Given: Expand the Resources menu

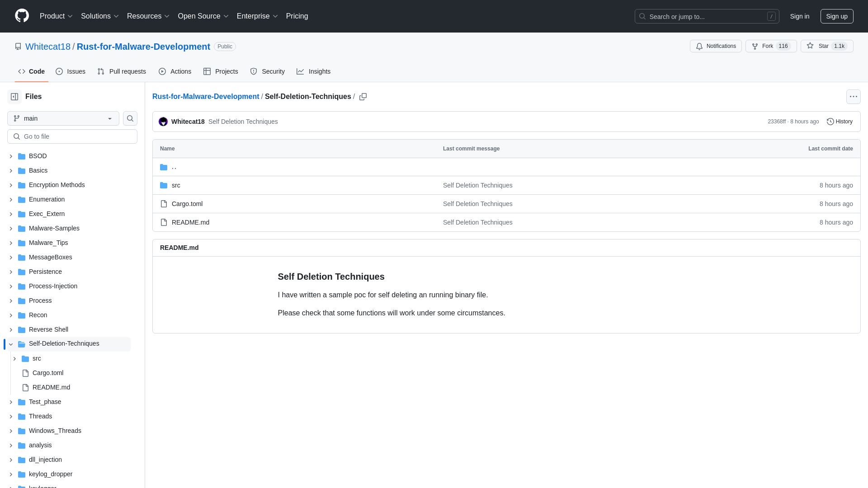Looking at the screenshot, I should (148, 16).
